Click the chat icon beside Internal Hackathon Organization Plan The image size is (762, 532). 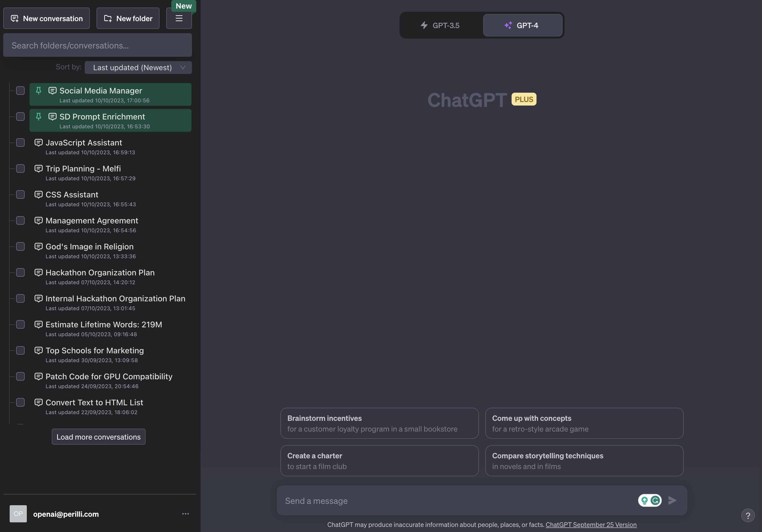pos(39,298)
